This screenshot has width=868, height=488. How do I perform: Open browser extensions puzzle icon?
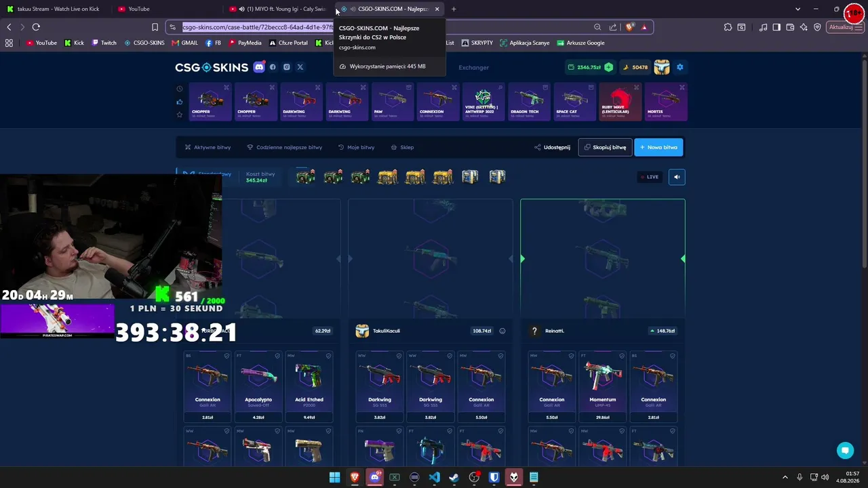[x=728, y=27]
